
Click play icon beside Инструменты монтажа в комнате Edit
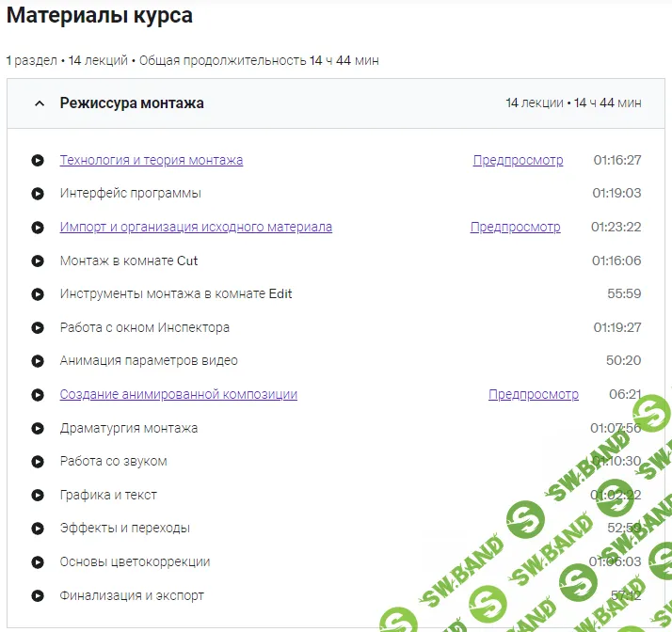tap(38, 294)
